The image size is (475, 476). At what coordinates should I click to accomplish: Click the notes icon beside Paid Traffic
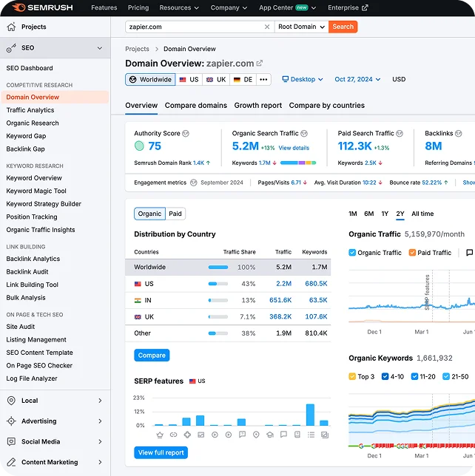click(x=470, y=253)
